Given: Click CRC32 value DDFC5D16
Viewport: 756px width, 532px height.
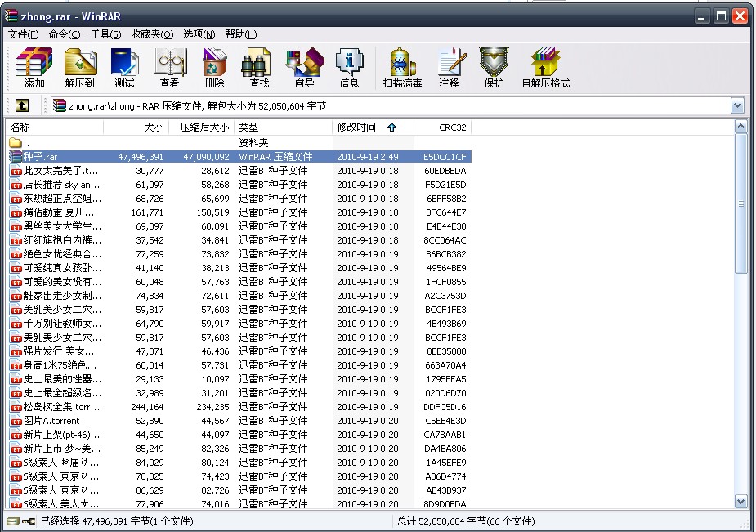Looking at the screenshot, I should 445,407.
